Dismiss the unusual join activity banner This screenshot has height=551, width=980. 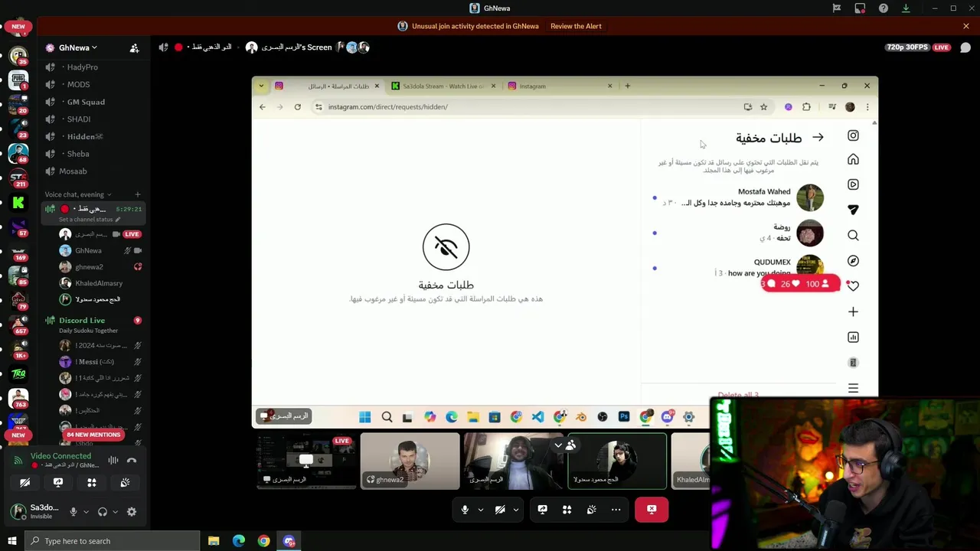click(966, 26)
